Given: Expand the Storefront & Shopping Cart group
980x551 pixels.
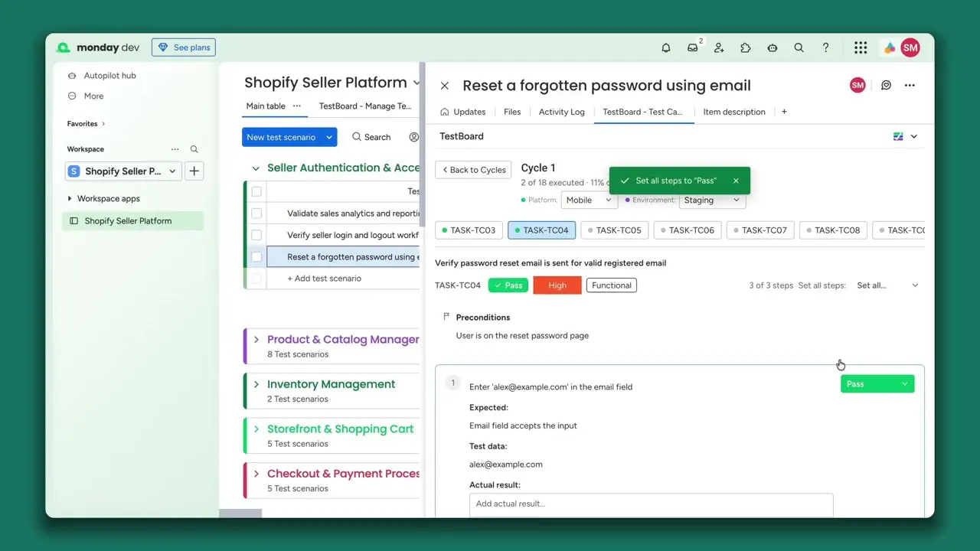Looking at the screenshot, I should tap(256, 429).
